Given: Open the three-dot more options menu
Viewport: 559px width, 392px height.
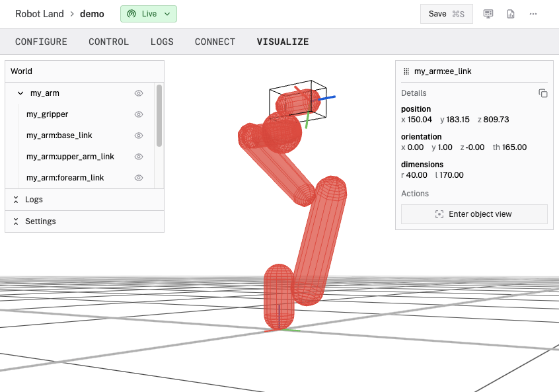Looking at the screenshot, I should point(533,14).
